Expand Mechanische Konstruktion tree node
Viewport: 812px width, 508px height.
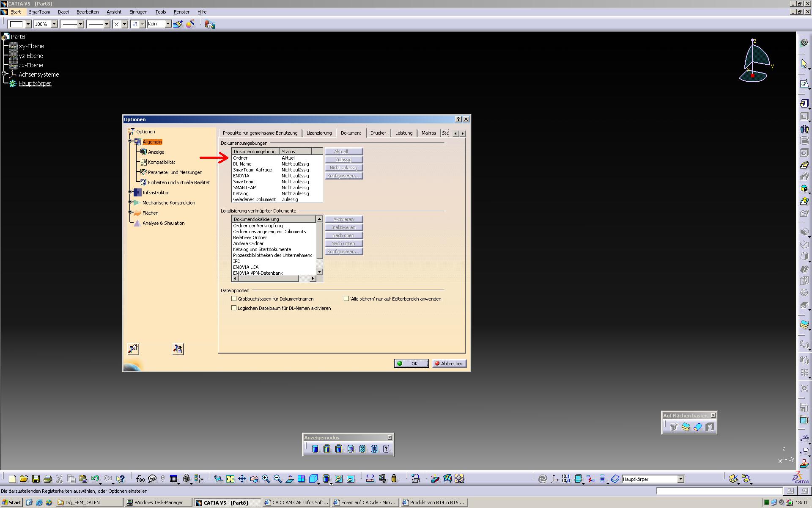(x=130, y=202)
